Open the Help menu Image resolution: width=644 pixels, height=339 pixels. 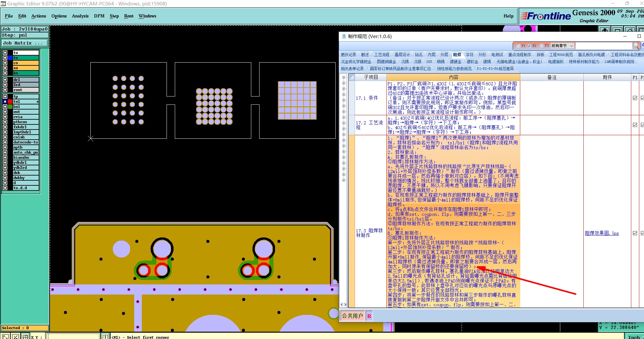click(x=508, y=16)
